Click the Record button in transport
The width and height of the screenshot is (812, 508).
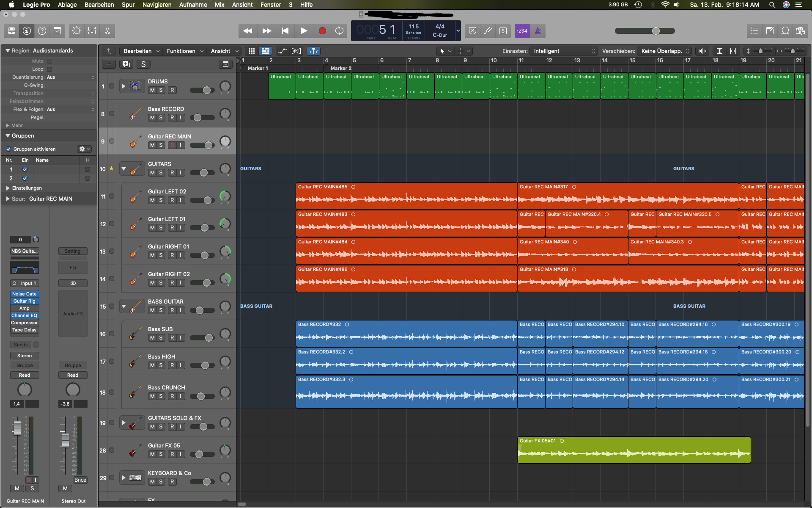pos(322,31)
